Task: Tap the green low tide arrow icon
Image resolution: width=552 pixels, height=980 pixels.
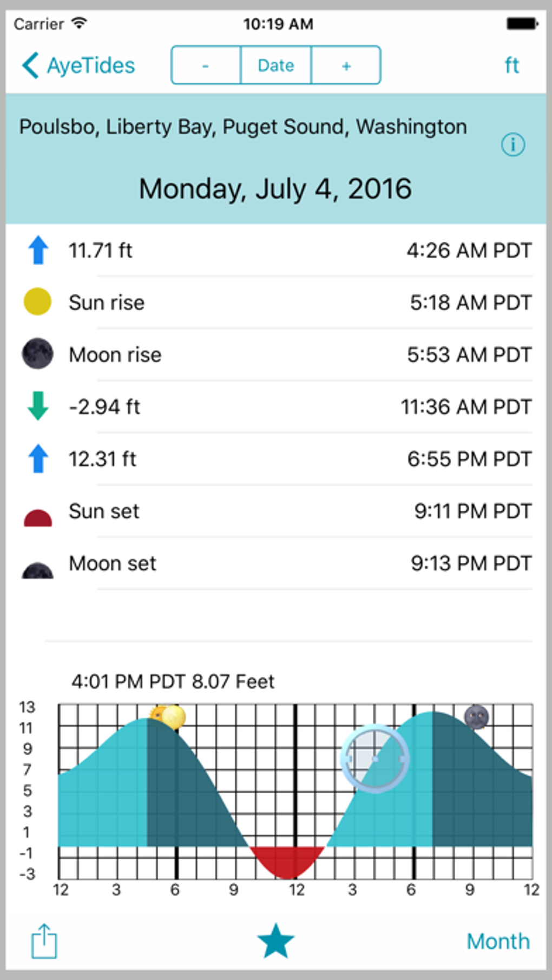Action: [x=38, y=406]
